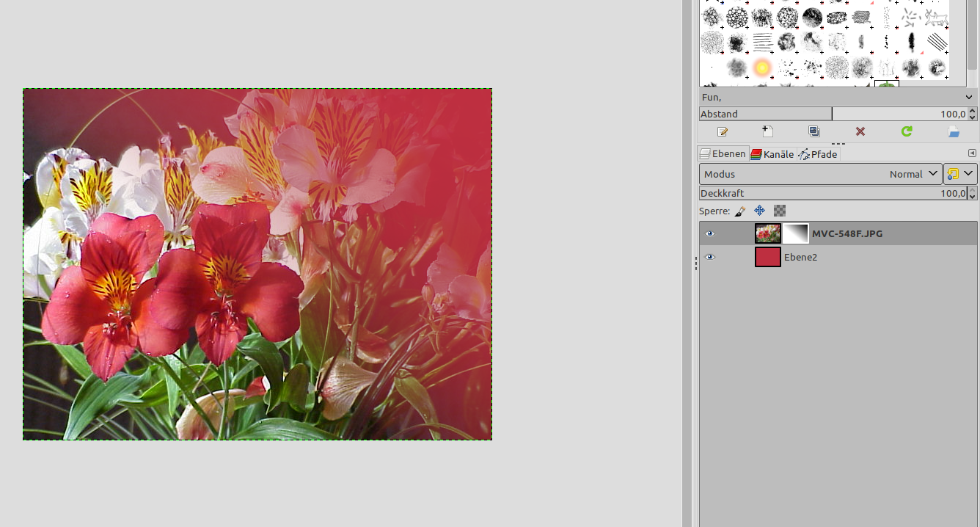Open brush as image icon

[953, 131]
